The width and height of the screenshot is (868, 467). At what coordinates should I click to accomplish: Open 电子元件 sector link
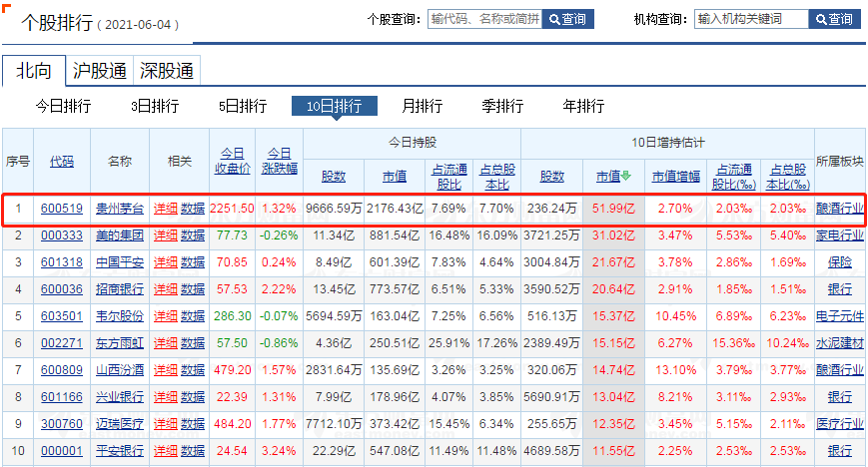[x=840, y=316]
